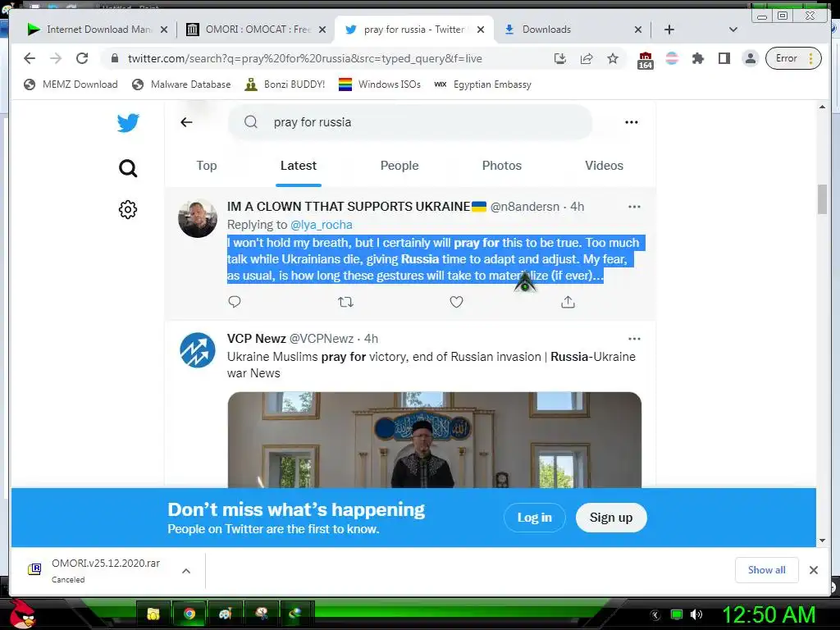
Task: Select the Latest search tab
Action: (299, 166)
